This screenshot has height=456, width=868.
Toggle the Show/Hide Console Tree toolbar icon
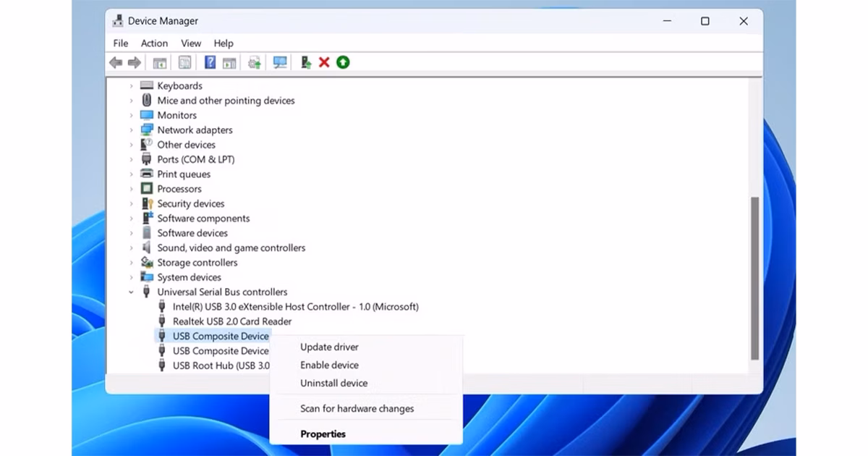(160, 63)
